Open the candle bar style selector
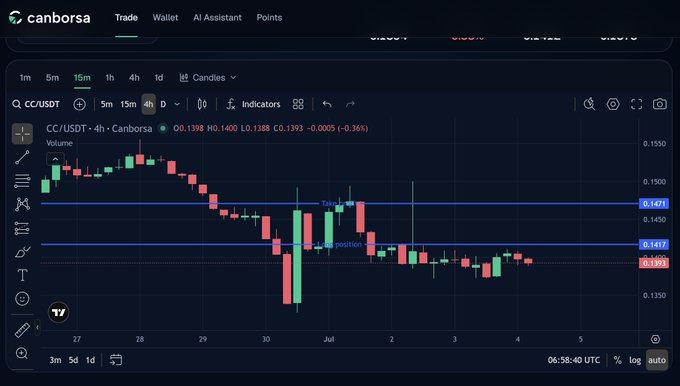Screen dimensions: 680x386 pyautogui.click(x=202, y=104)
